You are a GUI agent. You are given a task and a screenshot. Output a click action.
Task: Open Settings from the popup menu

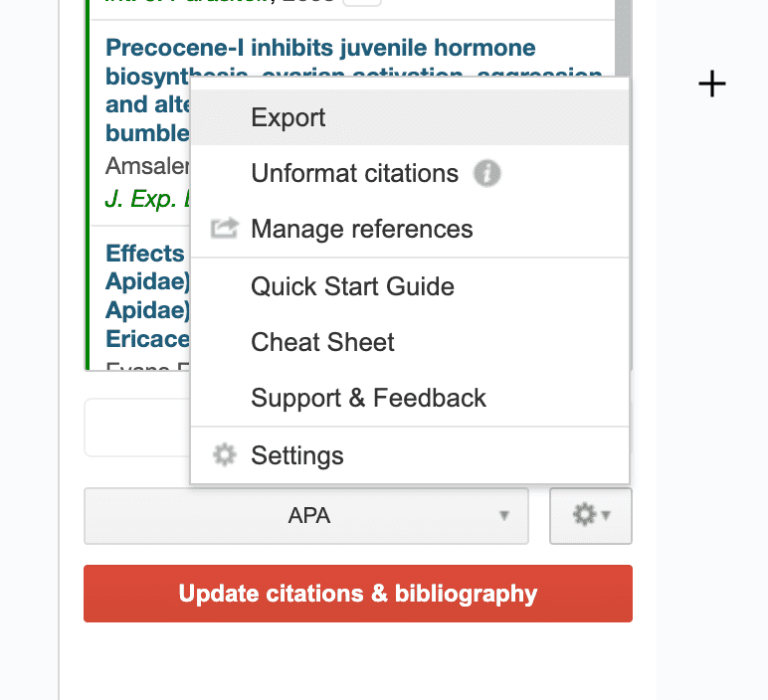[x=297, y=456]
